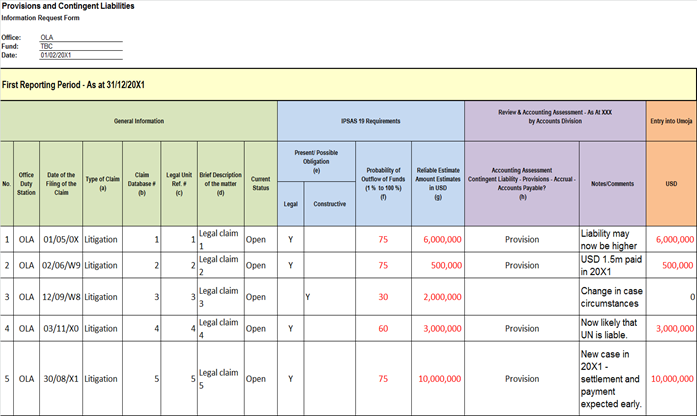Select the Entry into Umoja header
Image resolution: width=697 pixels, height=416 pixels.
coord(671,121)
